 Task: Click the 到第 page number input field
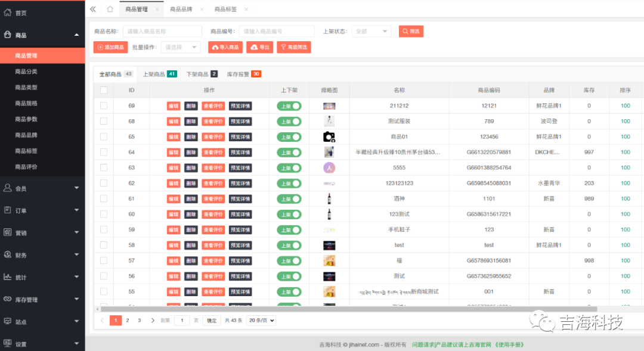coord(181,319)
